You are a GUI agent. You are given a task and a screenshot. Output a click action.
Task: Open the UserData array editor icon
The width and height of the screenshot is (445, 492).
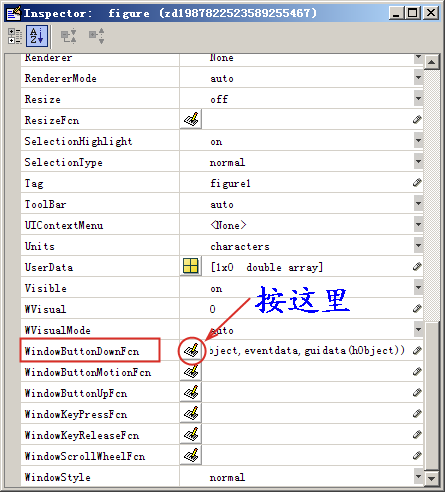(191, 266)
